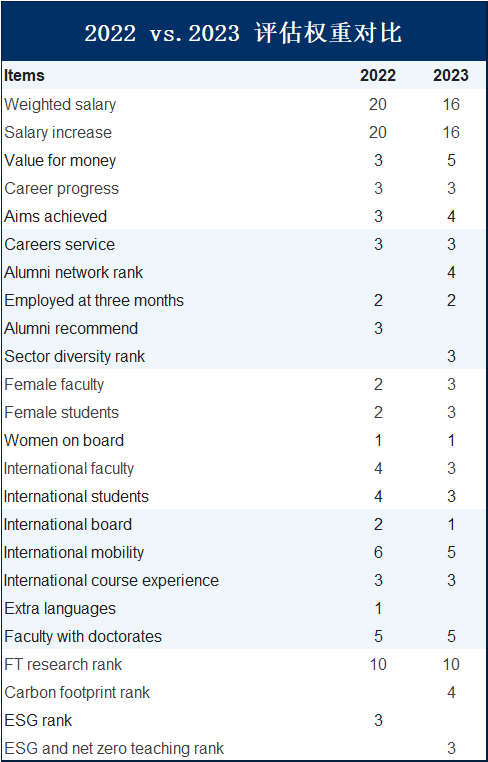Click the 'FT research rank' row label
This screenshot has width=488, height=762.
tap(63, 664)
